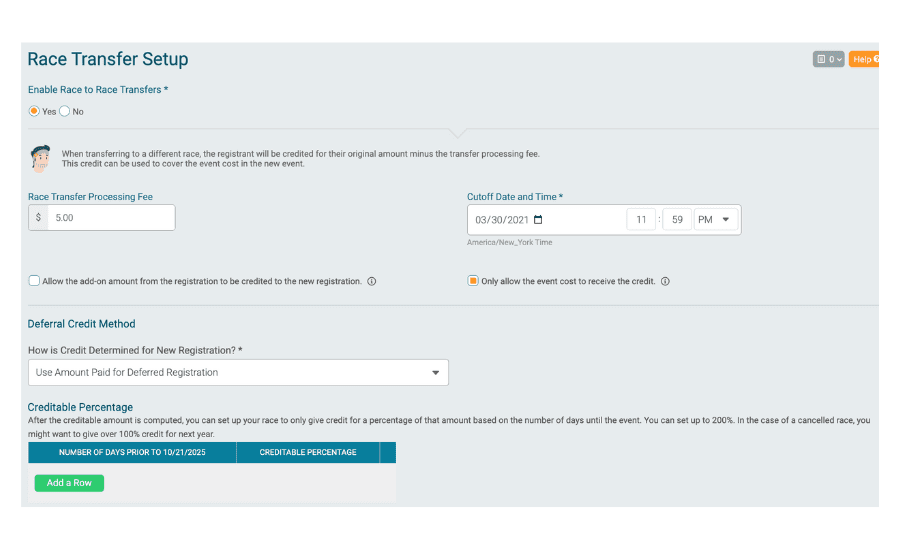Expand the credit determination method dropdown
The width and height of the screenshot is (900, 550).
point(238,373)
